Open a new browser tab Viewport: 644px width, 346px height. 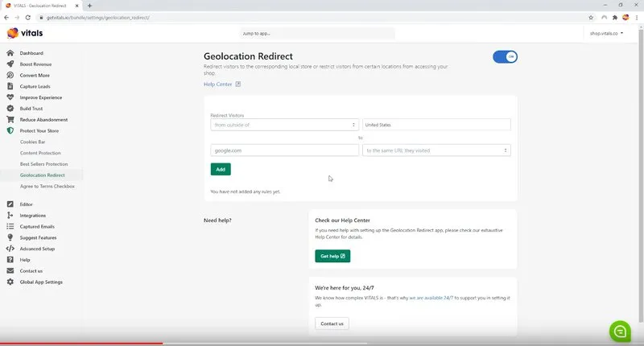pyautogui.click(x=89, y=6)
